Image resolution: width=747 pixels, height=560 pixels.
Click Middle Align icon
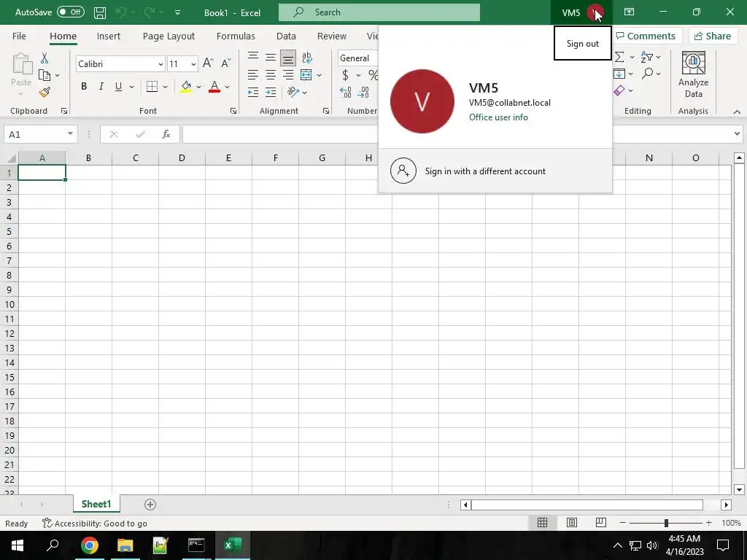pos(271,57)
